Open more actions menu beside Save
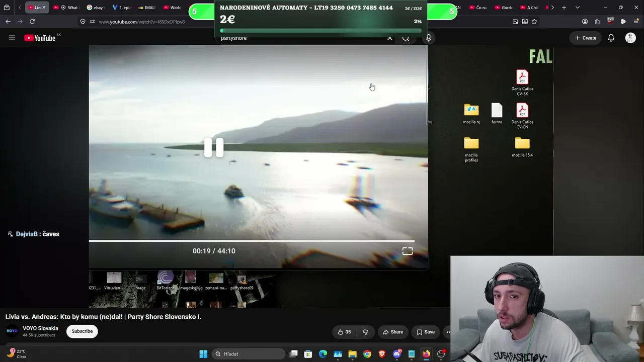The width and height of the screenshot is (644, 362). click(448, 332)
